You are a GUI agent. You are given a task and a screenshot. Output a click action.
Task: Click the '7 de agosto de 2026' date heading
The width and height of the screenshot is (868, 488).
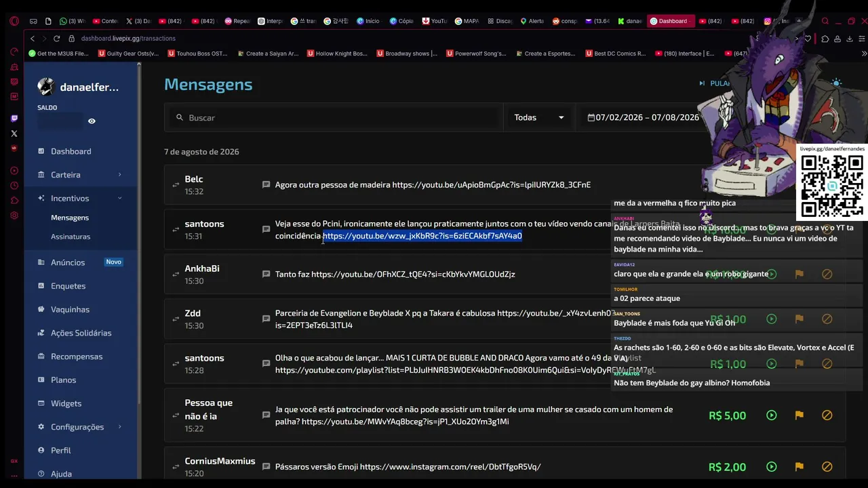tap(201, 152)
